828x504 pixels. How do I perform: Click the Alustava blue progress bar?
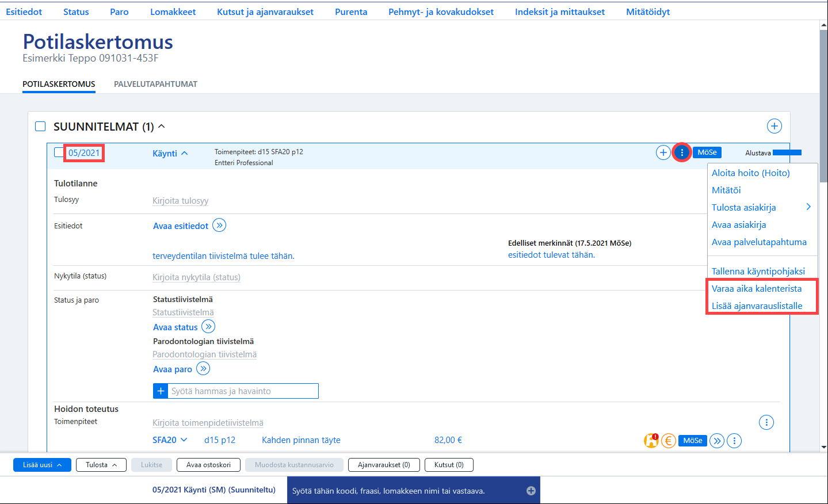pyautogui.click(x=787, y=152)
